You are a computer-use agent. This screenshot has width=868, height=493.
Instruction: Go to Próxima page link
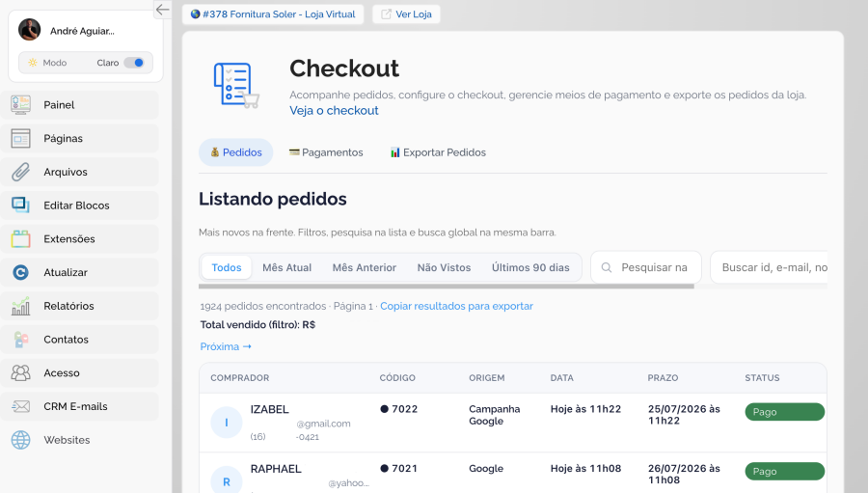[226, 346]
